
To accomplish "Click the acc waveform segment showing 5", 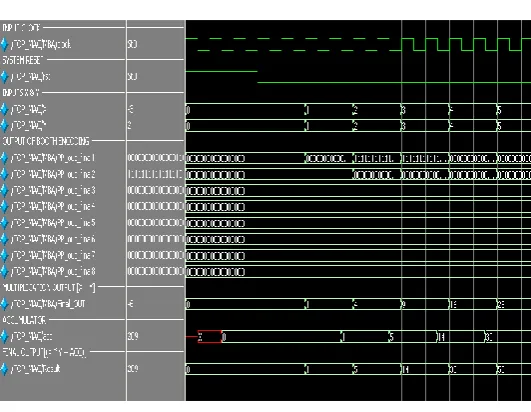I will pos(413,337).
